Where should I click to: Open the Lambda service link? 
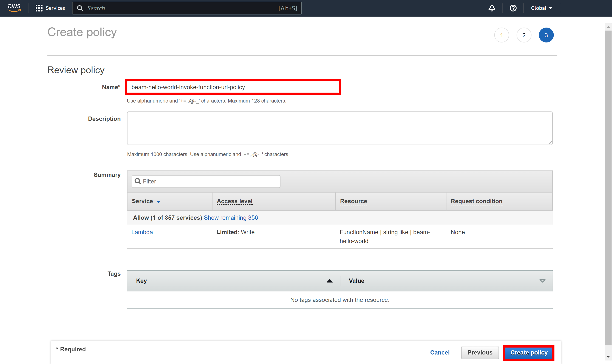point(142,232)
